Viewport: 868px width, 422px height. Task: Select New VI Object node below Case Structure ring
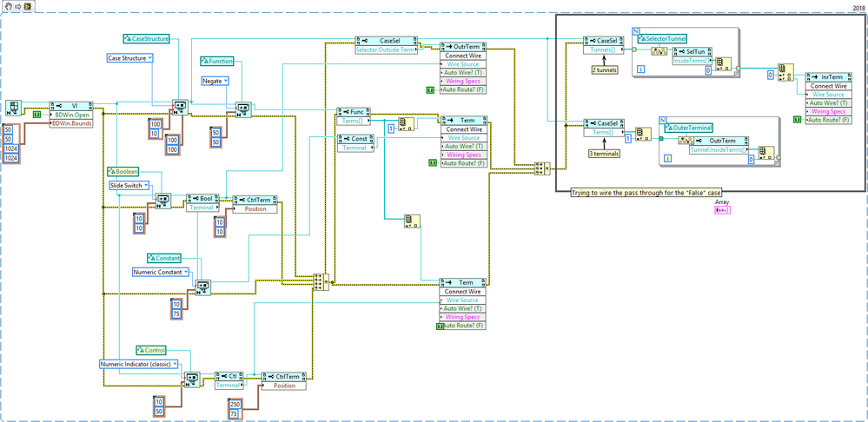181,108
